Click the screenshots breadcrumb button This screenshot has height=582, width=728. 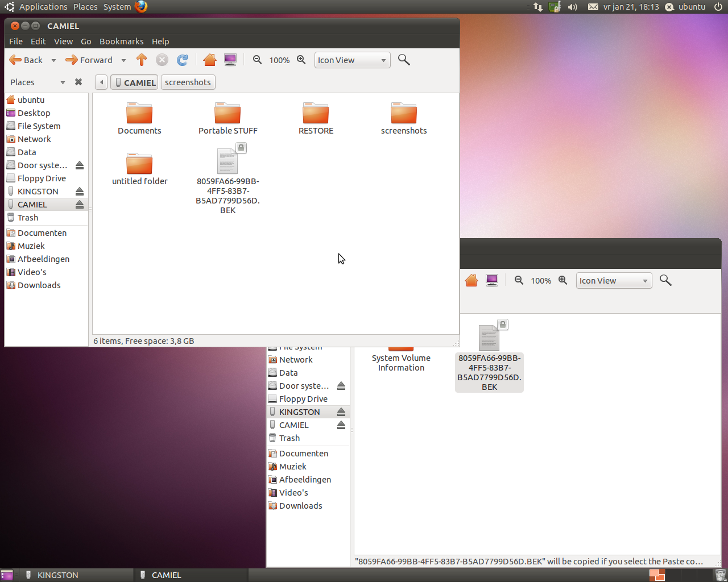point(188,82)
